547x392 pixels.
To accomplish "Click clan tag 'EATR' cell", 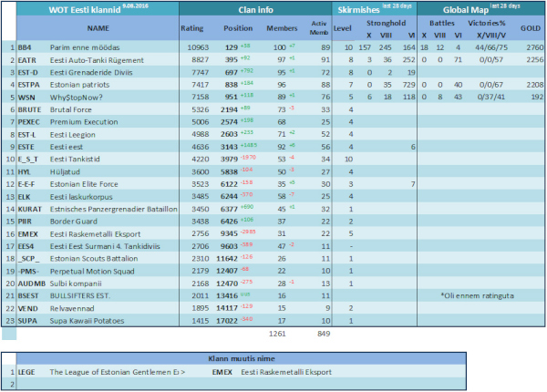I will (26, 60).
